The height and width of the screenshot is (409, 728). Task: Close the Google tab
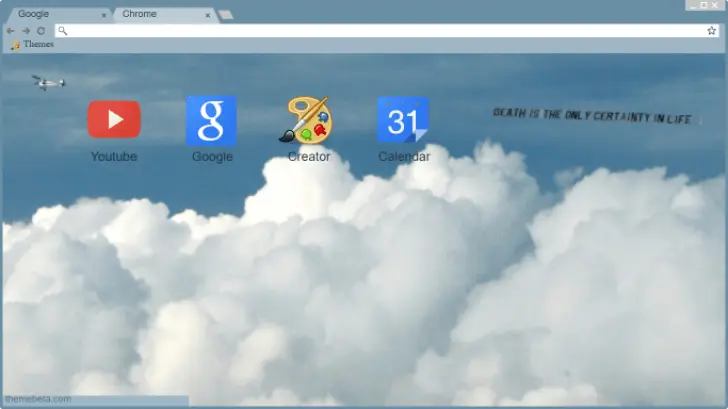point(104,15)
